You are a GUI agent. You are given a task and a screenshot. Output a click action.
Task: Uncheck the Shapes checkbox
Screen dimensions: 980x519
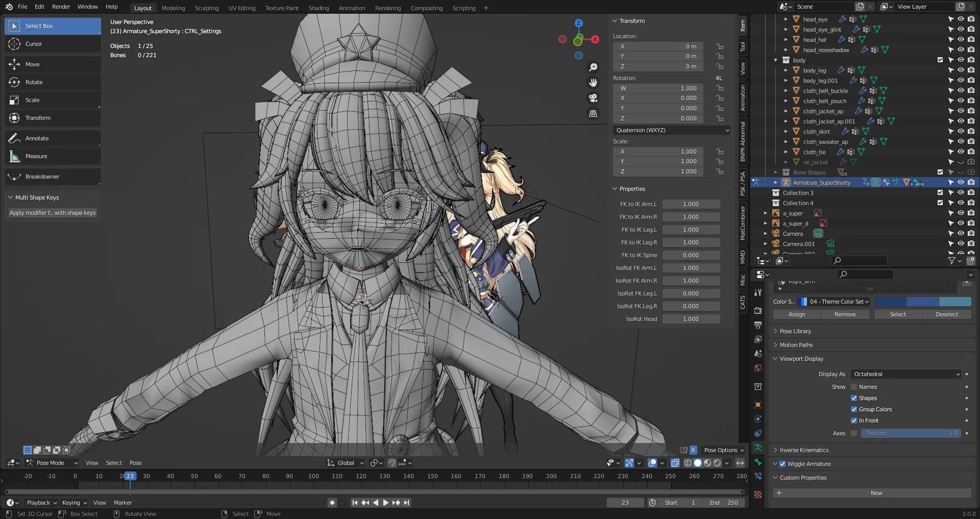854,398
